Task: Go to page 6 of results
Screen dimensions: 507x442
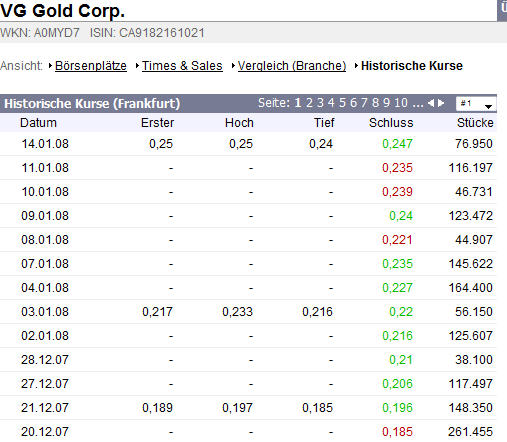Action: (353, 103)
